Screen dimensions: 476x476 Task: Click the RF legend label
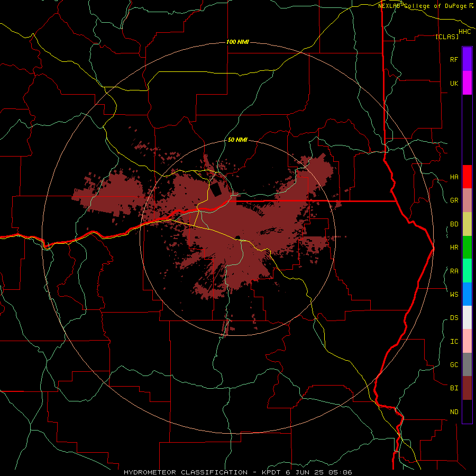[454, 59]
